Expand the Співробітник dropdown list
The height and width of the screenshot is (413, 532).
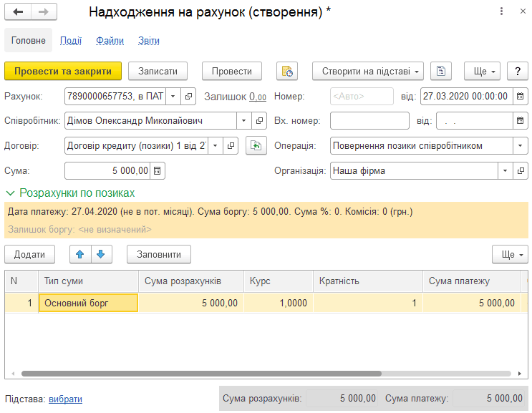pos(244,121)
